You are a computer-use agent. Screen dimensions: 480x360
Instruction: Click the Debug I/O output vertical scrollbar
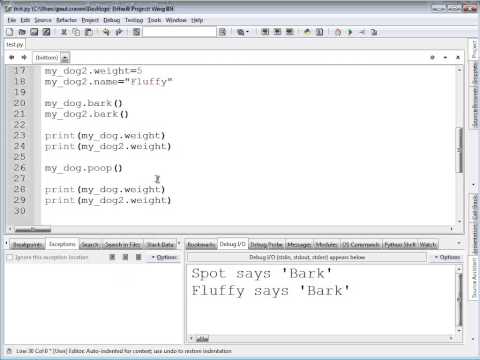[459, 300]
